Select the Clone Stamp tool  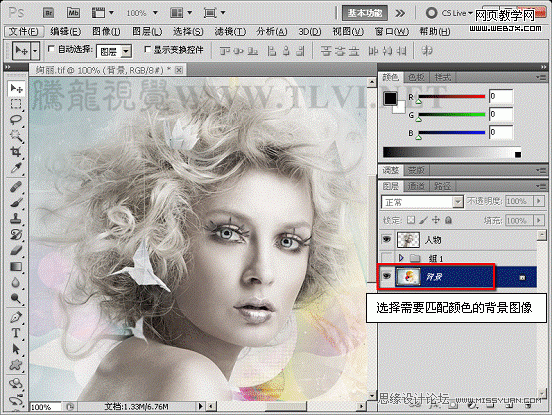coord(16,218)
